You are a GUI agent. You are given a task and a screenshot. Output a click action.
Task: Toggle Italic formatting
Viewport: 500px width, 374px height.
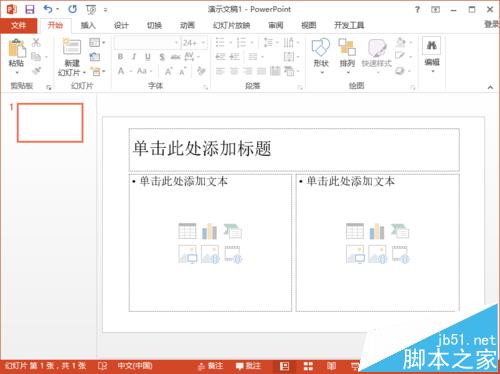(x=134, y=57)
